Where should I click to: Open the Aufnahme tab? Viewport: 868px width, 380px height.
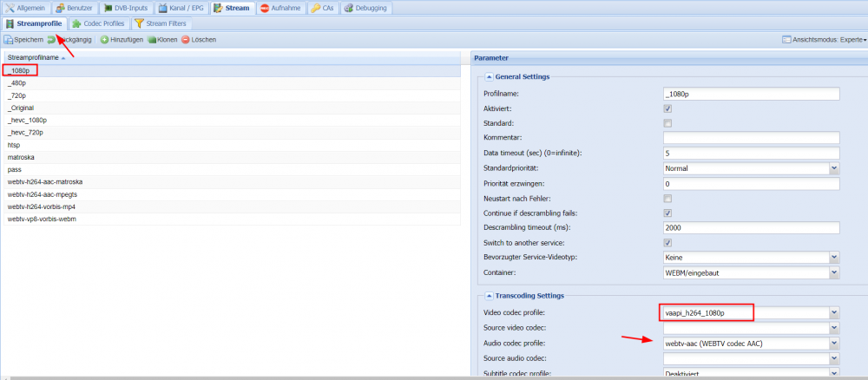281,9
